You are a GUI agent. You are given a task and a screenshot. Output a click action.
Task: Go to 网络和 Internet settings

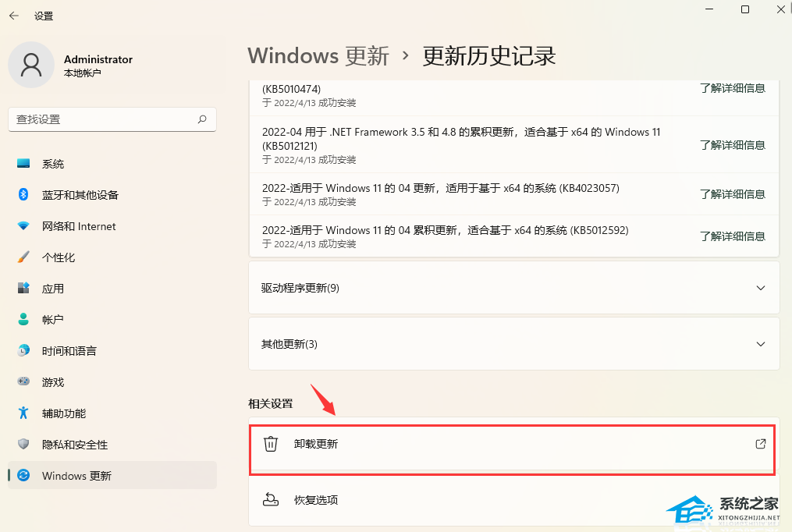click(x=79, y=226)
